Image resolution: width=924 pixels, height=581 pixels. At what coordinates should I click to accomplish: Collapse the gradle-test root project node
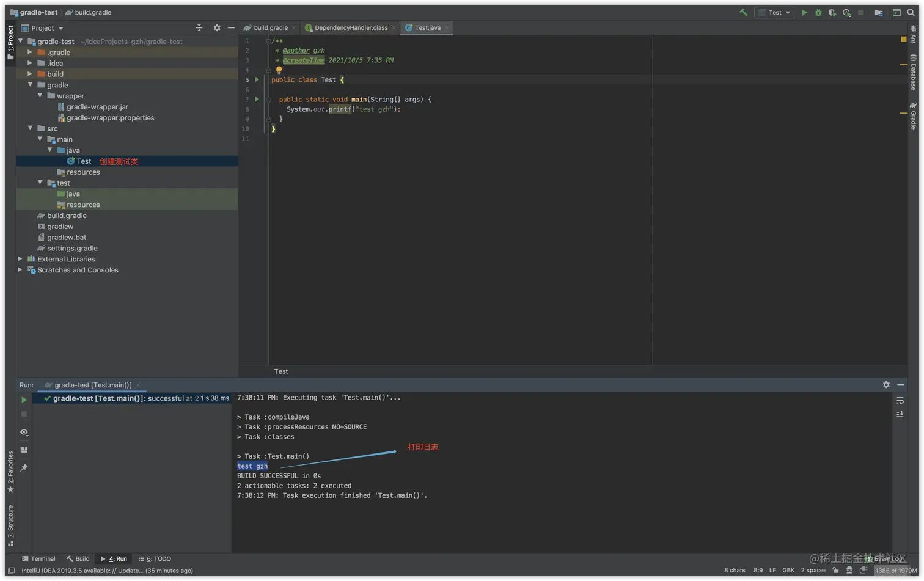pos(21,41)
